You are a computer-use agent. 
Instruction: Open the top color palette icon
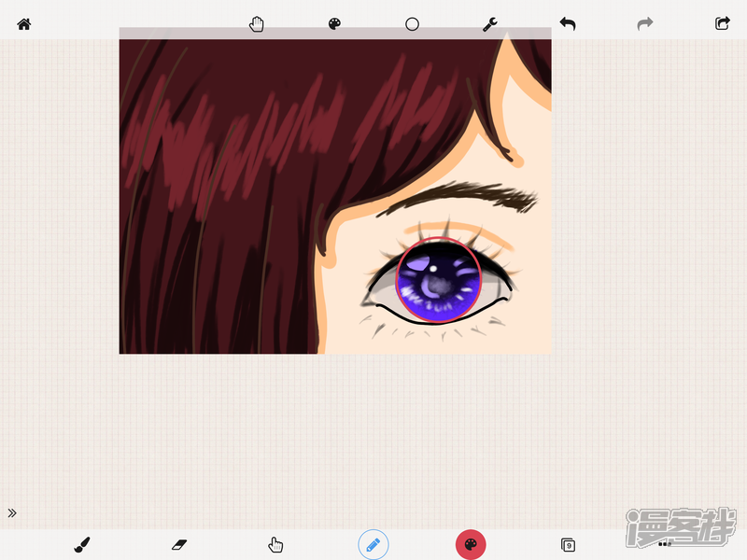334,24
